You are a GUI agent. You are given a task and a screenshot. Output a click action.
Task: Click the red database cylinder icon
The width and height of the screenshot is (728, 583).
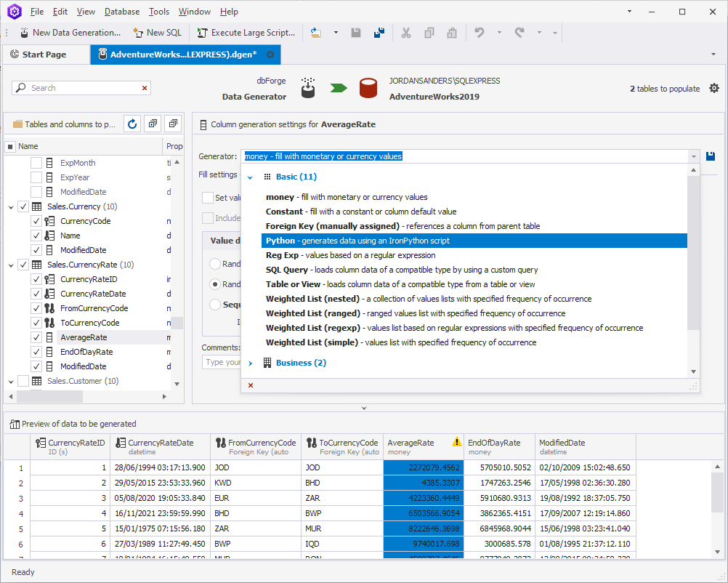click(368, 88)
